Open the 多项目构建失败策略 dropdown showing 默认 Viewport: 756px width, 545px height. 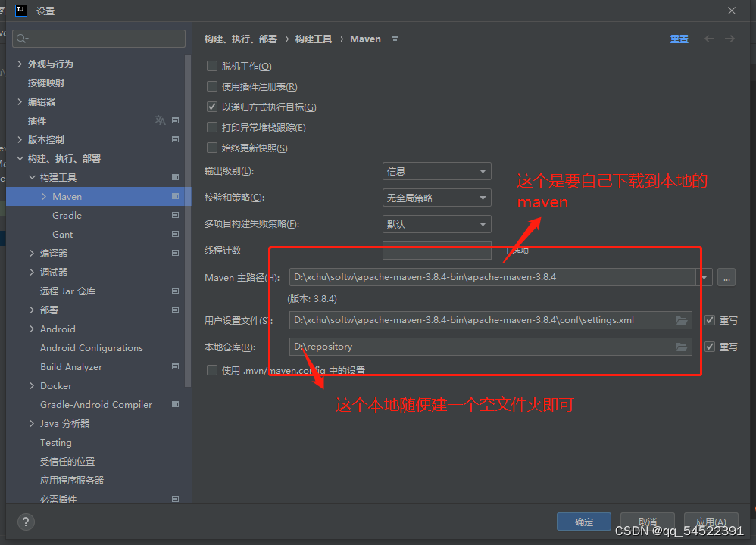pos(437,224)
